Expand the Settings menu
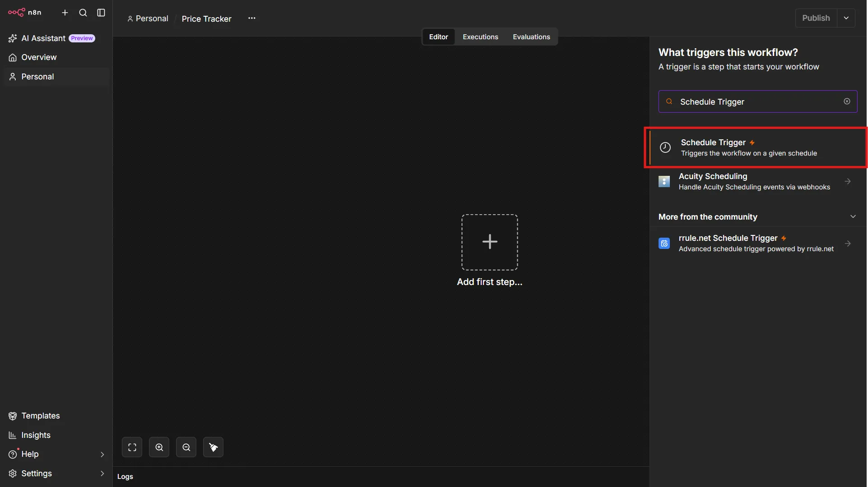The width and height of the screenshot is (868, 487). 56,473
